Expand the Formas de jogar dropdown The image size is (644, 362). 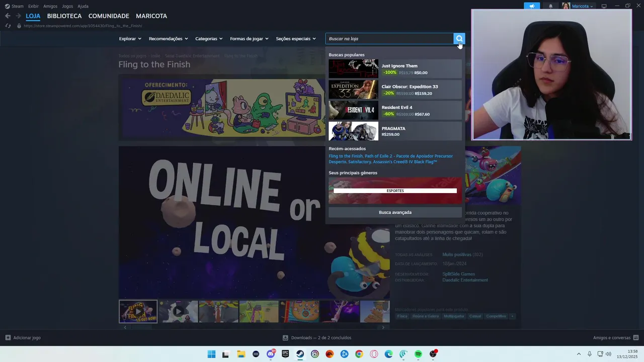249,39
